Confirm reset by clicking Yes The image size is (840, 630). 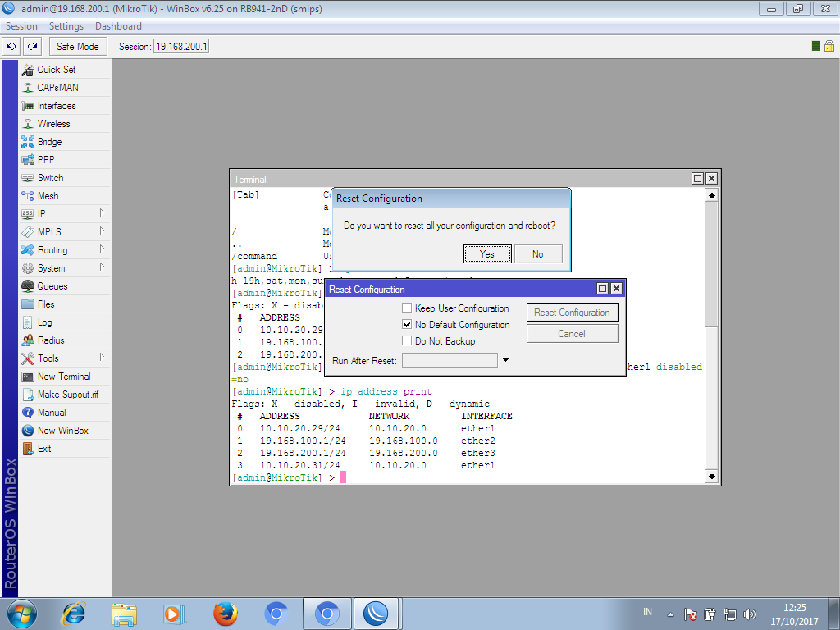(487, 254)
